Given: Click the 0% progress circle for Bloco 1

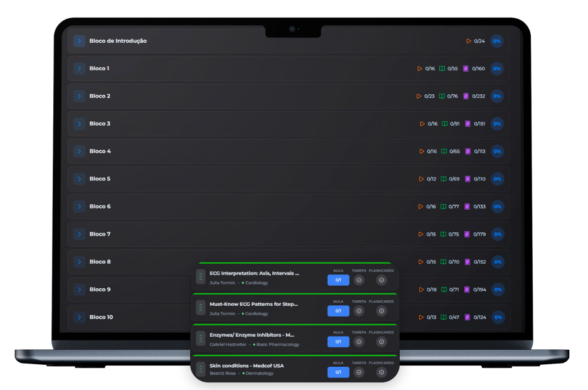Looking at the screenshot, I should coord(497,68).
